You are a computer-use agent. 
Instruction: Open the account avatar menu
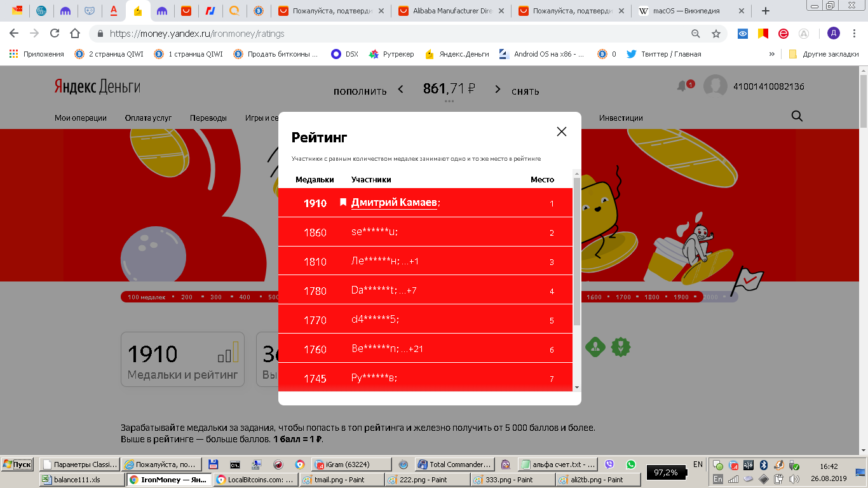coord(715,86)
